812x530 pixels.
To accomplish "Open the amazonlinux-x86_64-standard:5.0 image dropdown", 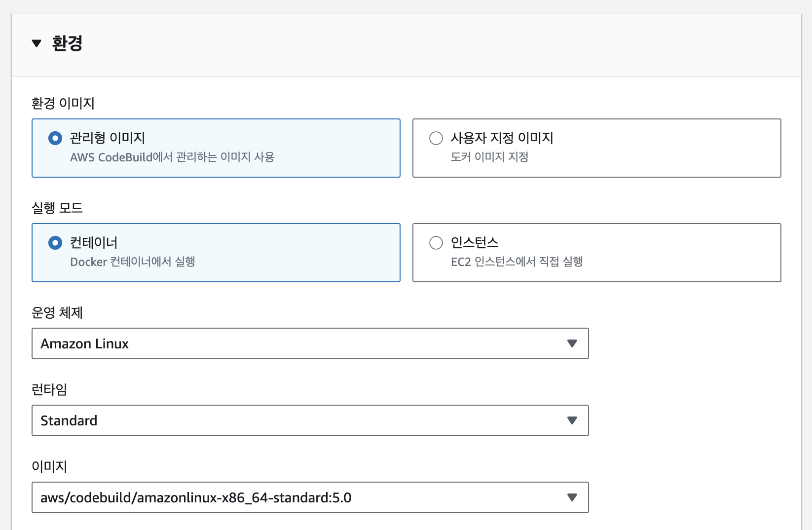I will (296, 497).
